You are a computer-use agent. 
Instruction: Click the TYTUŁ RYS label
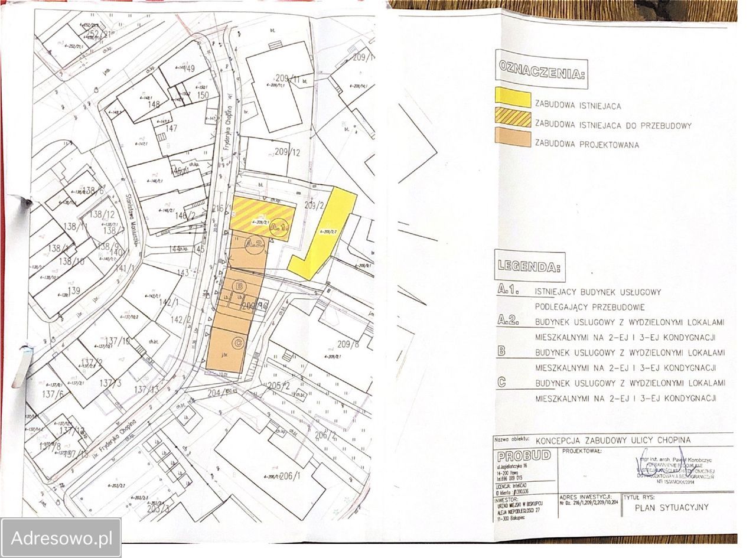(x=639, y=497)
